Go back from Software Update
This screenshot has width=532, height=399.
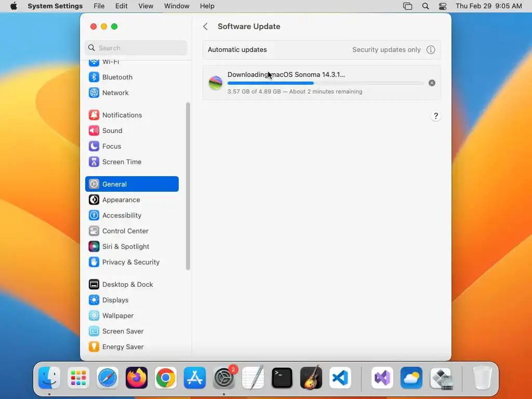(205, 26)
